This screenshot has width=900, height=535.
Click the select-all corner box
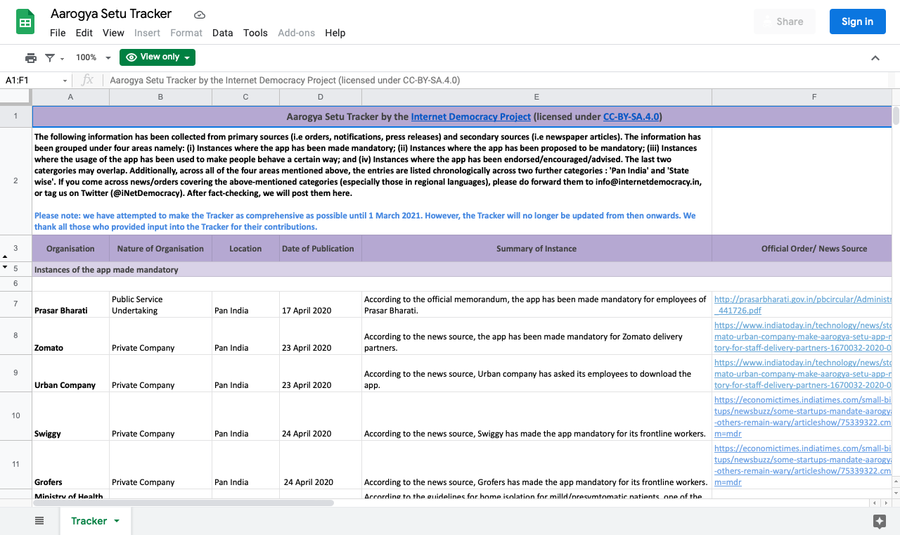(x=15, y=97)
